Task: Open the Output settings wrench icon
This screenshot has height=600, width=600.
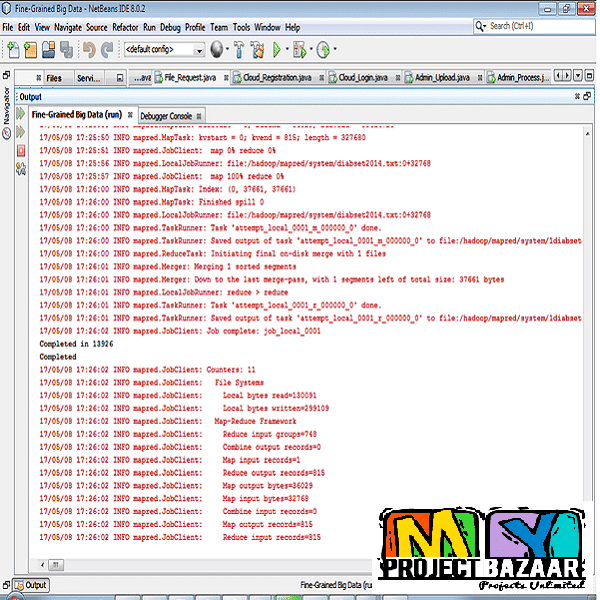Action: pyautogui.click(x=22, y=166)
